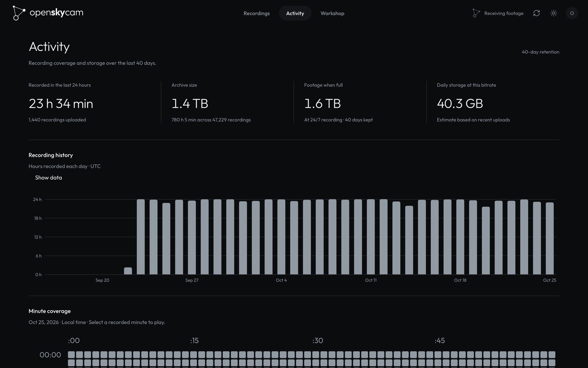Select the Activity tab
The height and width of the screenshot is (368, 588).
pyautogui.click(x=295, y=13)
